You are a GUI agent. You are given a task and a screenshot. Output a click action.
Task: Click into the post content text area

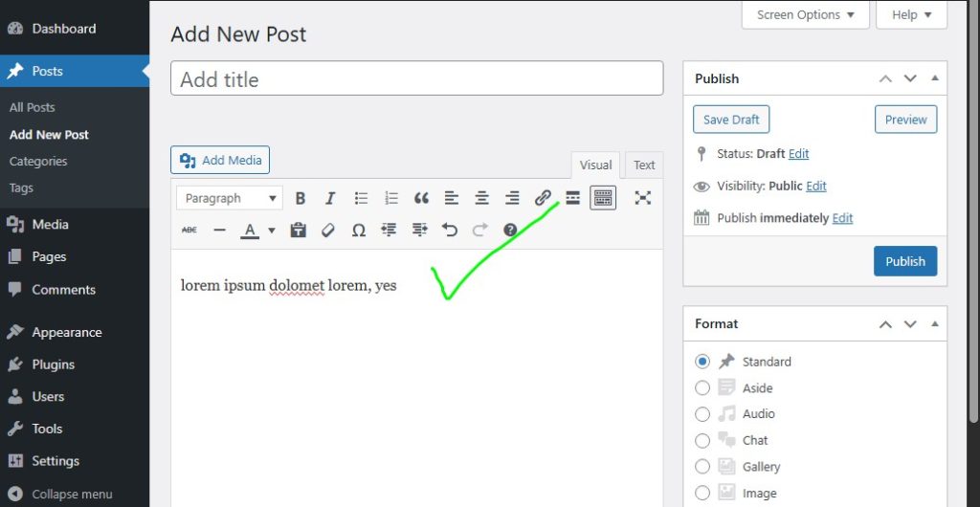tap(417, 378)
